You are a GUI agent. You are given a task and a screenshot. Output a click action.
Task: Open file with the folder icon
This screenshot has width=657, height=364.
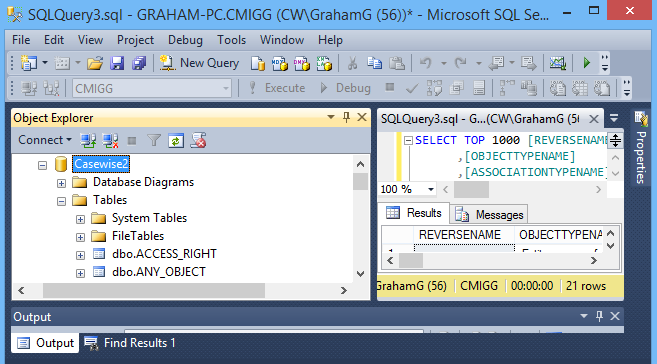(x=95, y=63)
